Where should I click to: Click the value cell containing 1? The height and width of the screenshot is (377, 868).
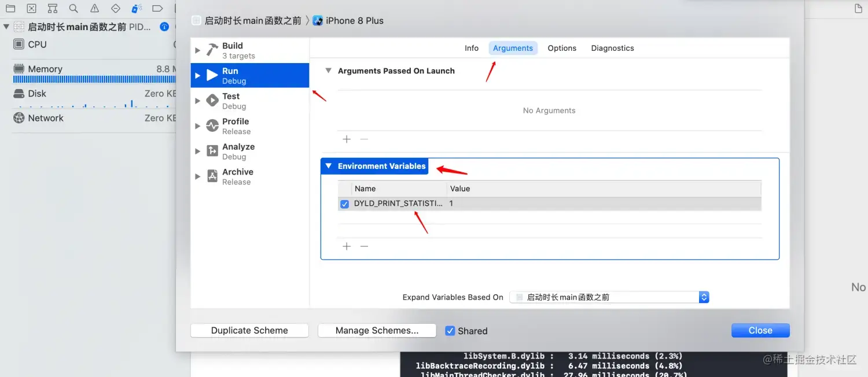point(604,204)
